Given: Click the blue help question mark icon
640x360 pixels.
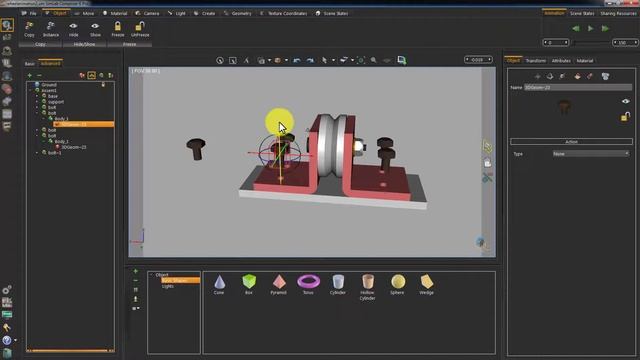Looking at the screenshot, I should [7, 340].
